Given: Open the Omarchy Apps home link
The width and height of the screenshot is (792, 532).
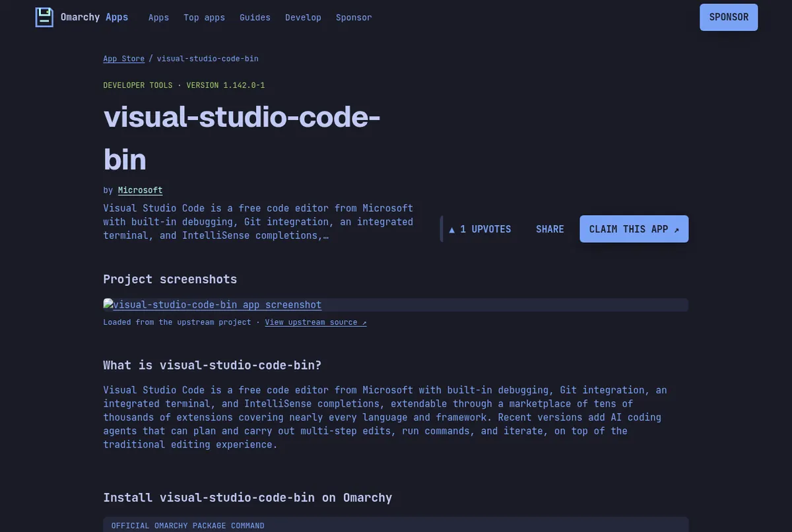Looking at the screenshot, I should coord(82,17).
